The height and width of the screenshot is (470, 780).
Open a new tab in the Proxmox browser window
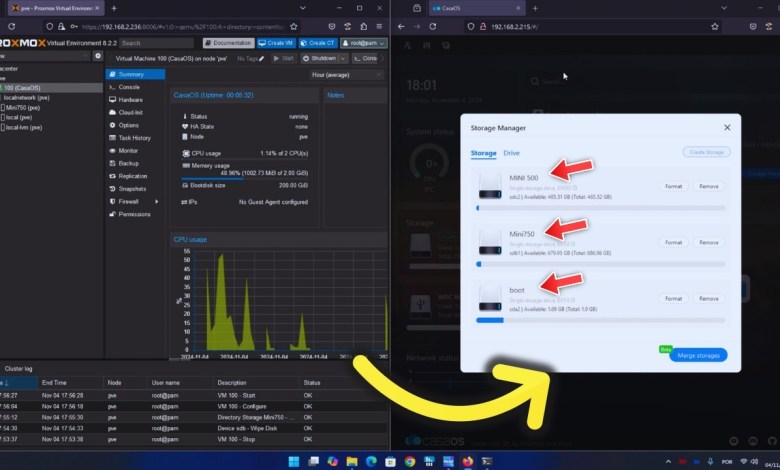tap(114, 8)
